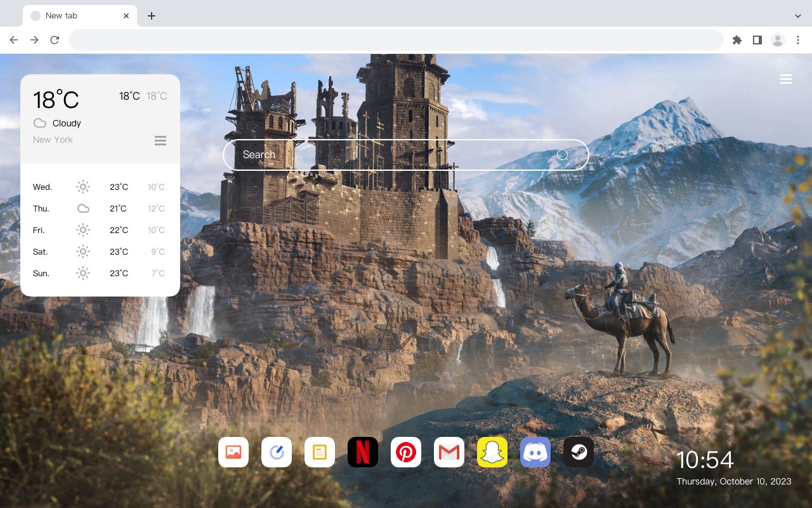Focus the browser address bar
The height and width of the screenshot is (508, 812).
point(396,40)
